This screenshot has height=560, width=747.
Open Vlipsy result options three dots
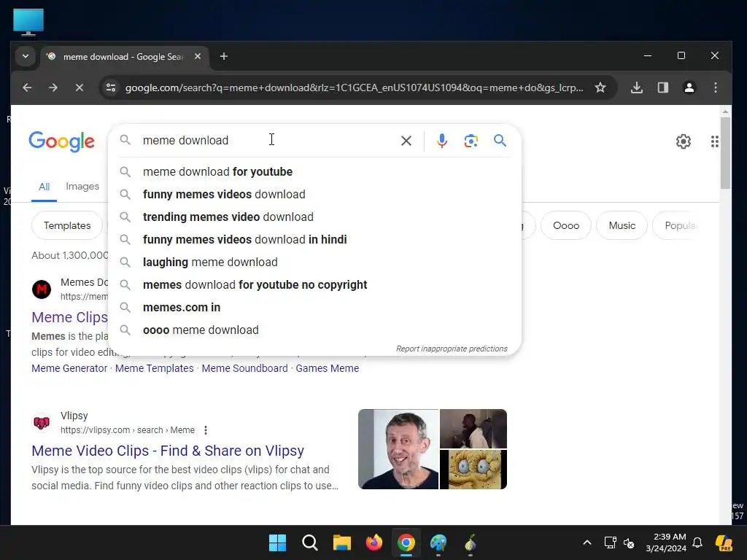(x=205, y=430)
